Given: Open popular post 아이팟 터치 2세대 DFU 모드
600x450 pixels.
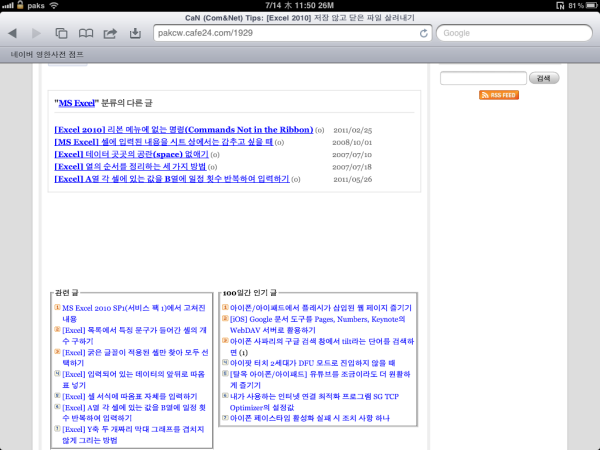Looking at the screenshot, I should 313,363.
